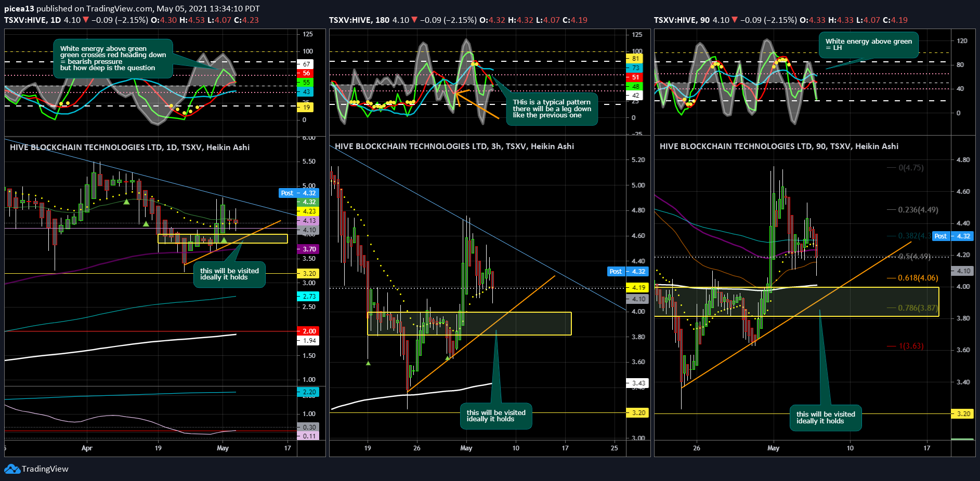Image resolution: width=980 pixels, height=481 pixels.
Task: Click the 'bearish pressure' annotation on daily indicator
Action: coord(113,58)
